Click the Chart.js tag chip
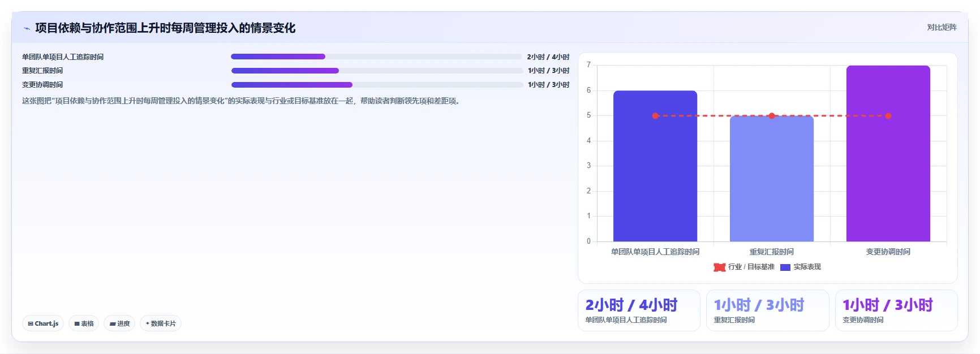Screen dimensions: 980x354 pos(43,323)
